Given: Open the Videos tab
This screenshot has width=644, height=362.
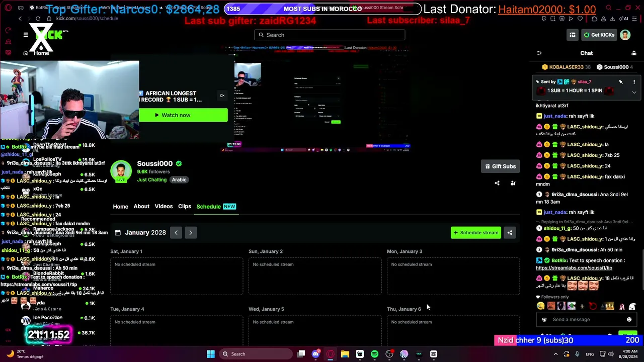Looking at the screenshot, I should tap(164, 207).
